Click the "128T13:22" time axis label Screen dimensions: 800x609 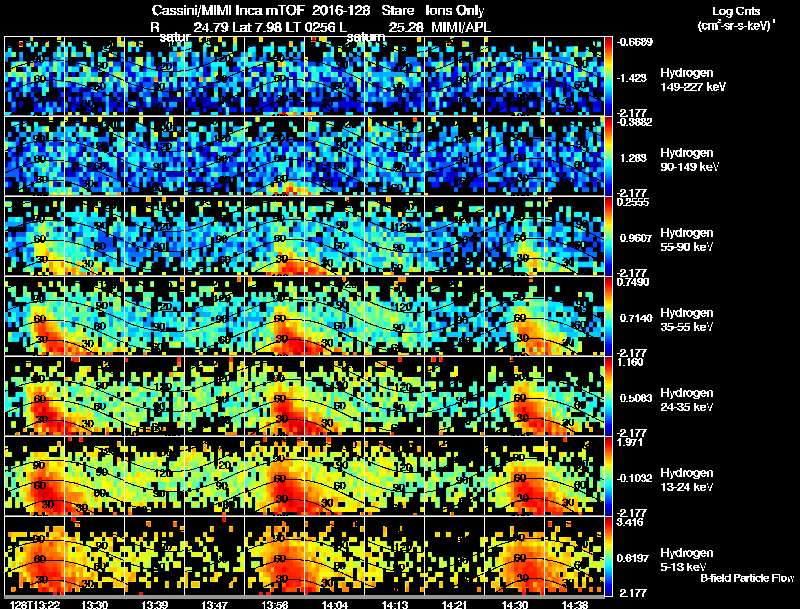[x=35, y=604]
